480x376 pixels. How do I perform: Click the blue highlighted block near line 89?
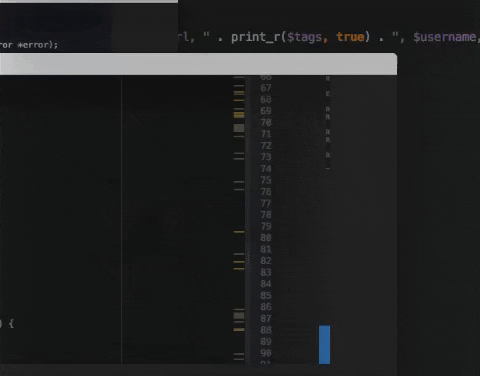pyautogui.click(x=324, y=345)
